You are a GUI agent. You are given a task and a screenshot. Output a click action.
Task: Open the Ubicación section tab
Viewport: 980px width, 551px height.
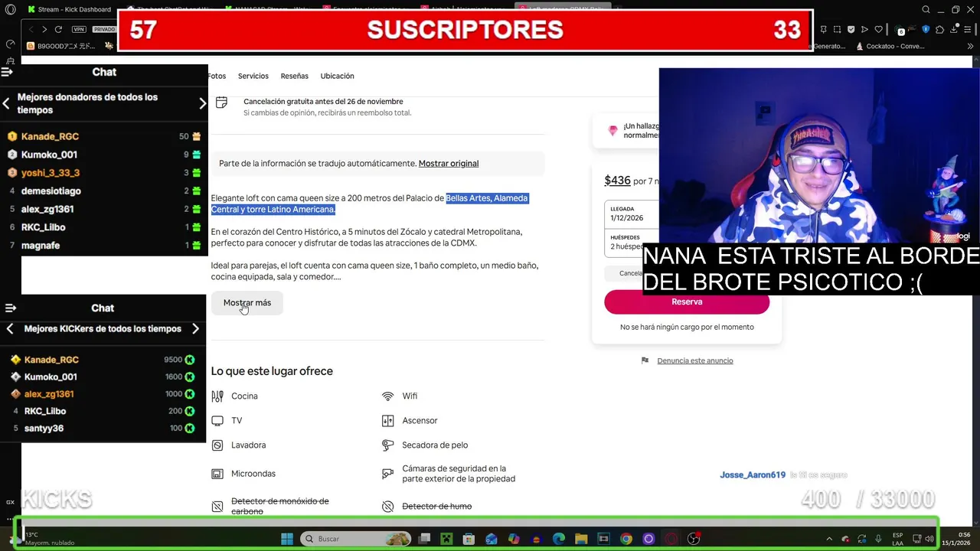tap(337, 76)
